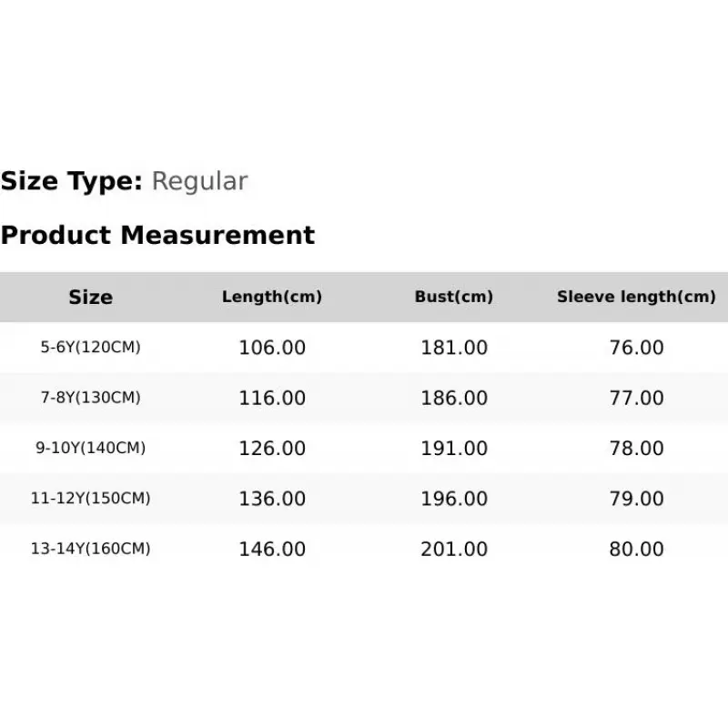This screenshot has height=728, width=728.
Task: Click the 80.00 sleeve length value
Action: click(x=636, y=550)
